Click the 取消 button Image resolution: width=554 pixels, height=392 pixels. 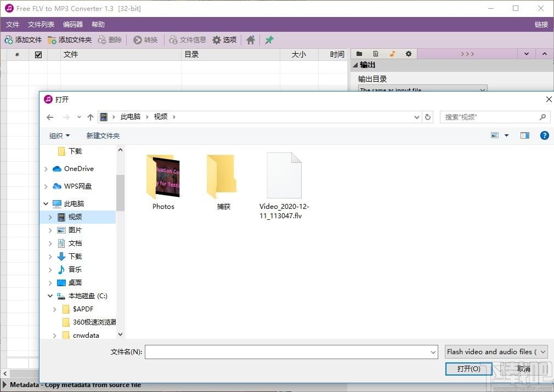(x=523, y=368)
